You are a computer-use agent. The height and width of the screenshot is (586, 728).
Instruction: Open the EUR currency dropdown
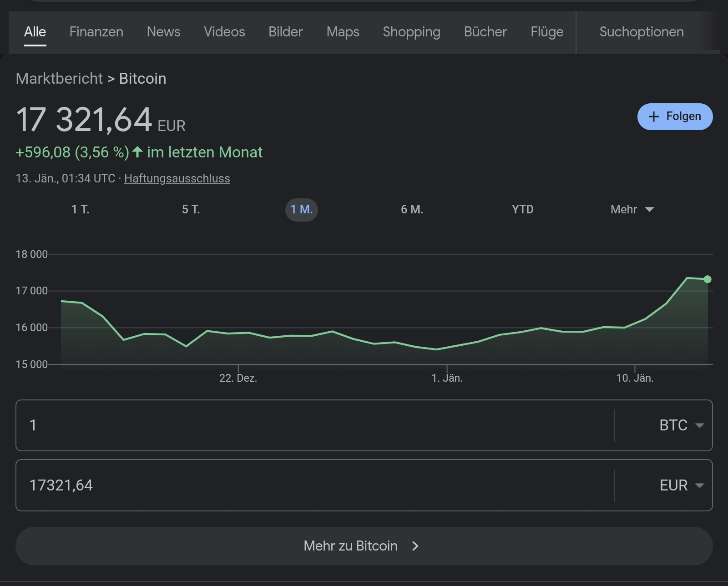[x=681, y=485]
